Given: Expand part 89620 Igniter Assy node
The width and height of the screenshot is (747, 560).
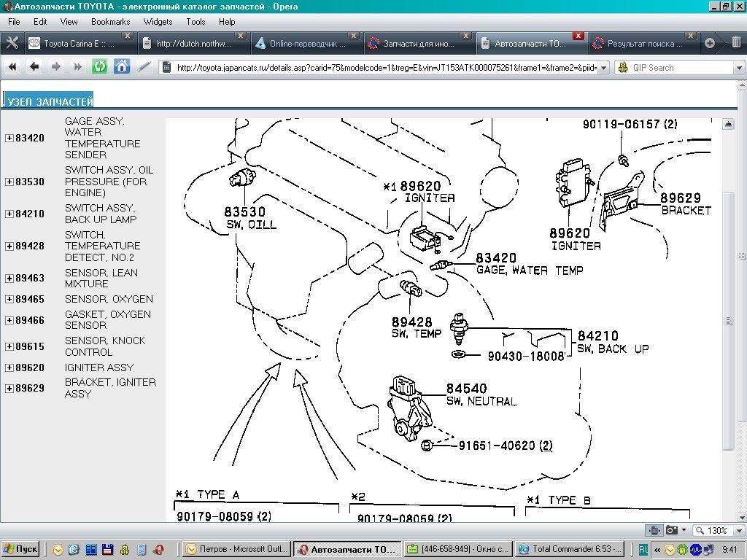Looking at the screenshot, I should (9, 368).
